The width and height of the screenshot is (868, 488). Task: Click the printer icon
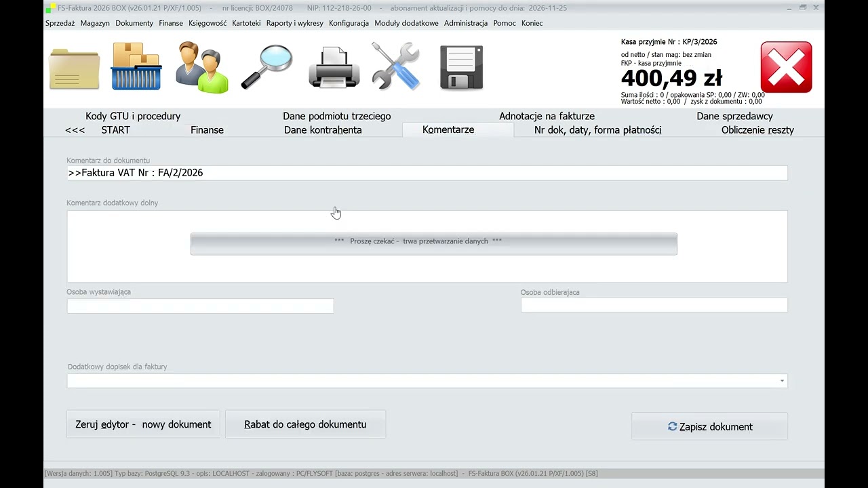coord(334,67)
